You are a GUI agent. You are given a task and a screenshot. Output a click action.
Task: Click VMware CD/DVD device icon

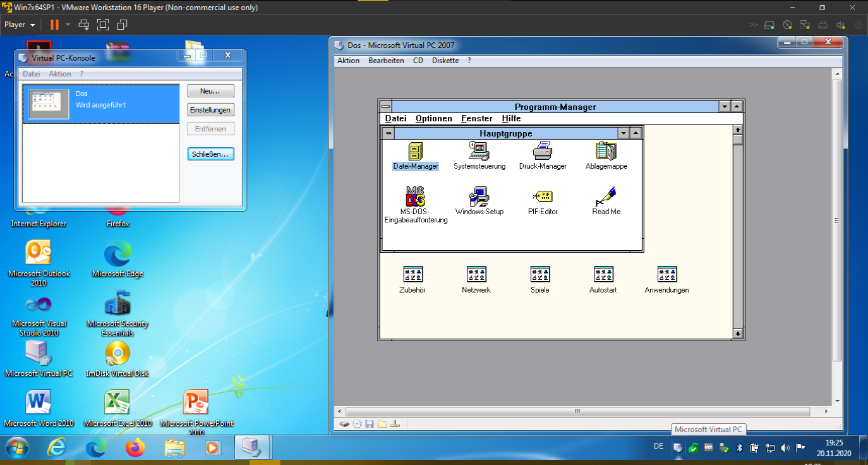[787, 25]
